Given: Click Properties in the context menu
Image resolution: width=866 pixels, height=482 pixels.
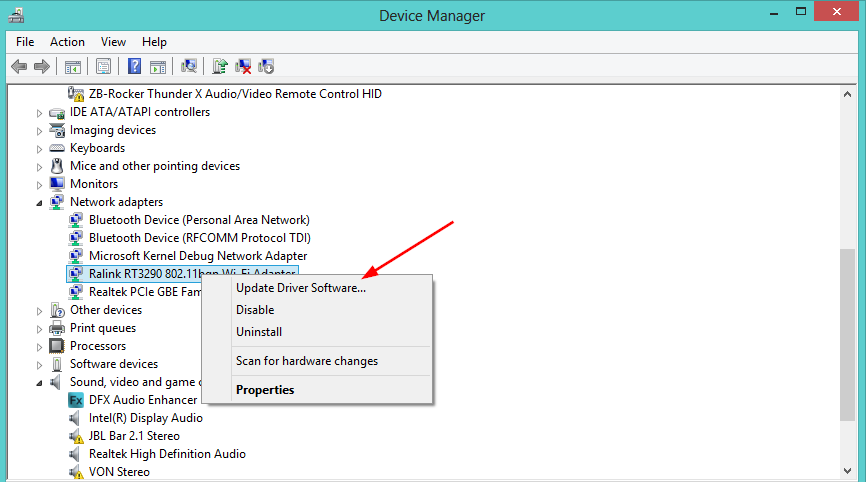Looking at the screenshot, I should click(x=265, y=390).
